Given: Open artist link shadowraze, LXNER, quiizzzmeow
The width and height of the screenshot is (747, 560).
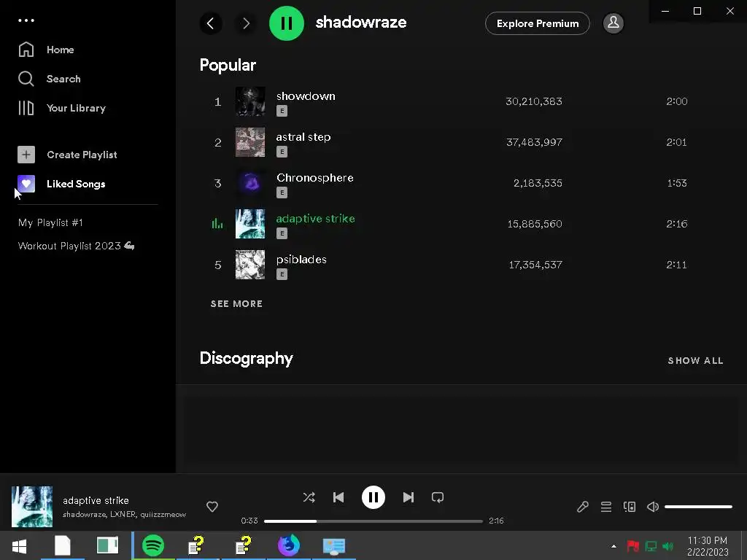Looking at the screenshot, I should 124,514.
